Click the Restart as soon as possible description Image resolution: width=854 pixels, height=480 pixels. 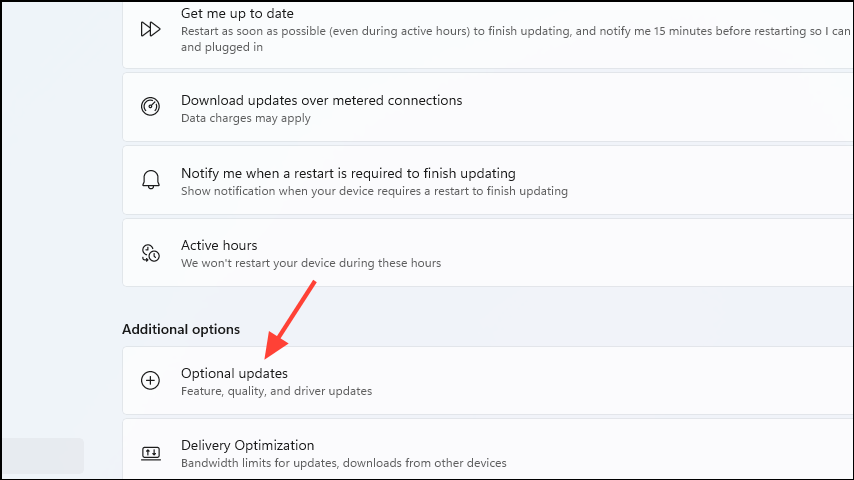[516, 39]
